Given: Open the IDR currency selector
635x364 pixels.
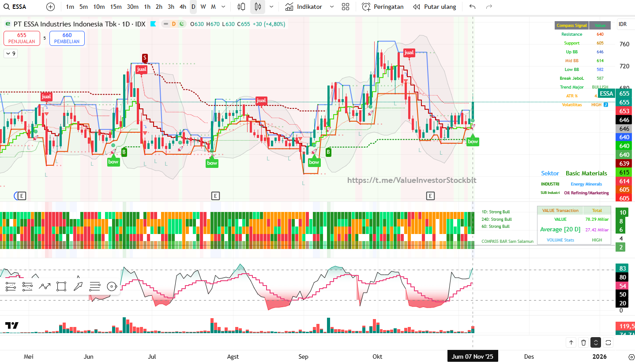Looking at the screenshot, I should pos(623,24).
